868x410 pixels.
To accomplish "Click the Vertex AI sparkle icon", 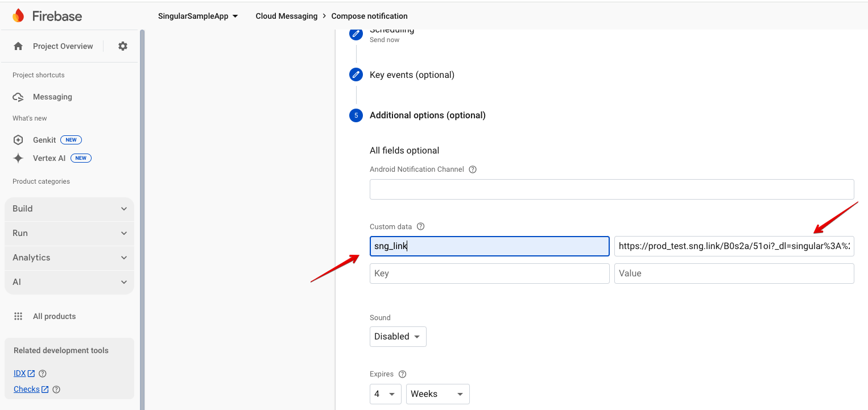I will (18, 158).
